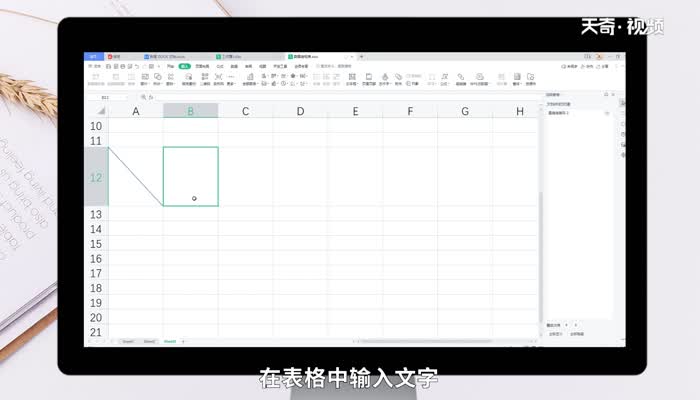Image resolution: width=700 pixels, height=400 pixels.
Task: Insert a flowchart from the ribbon
Action: (x=204, y=79)
